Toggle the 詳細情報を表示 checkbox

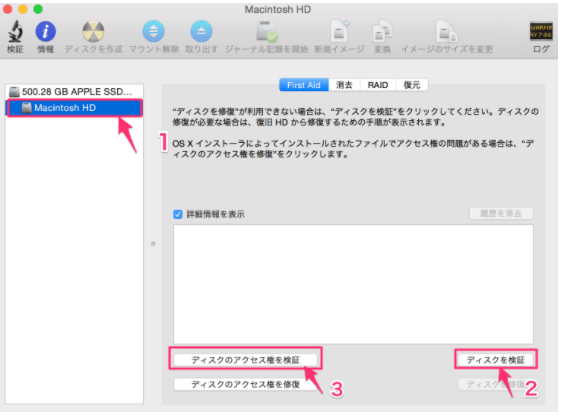(178, 214)
